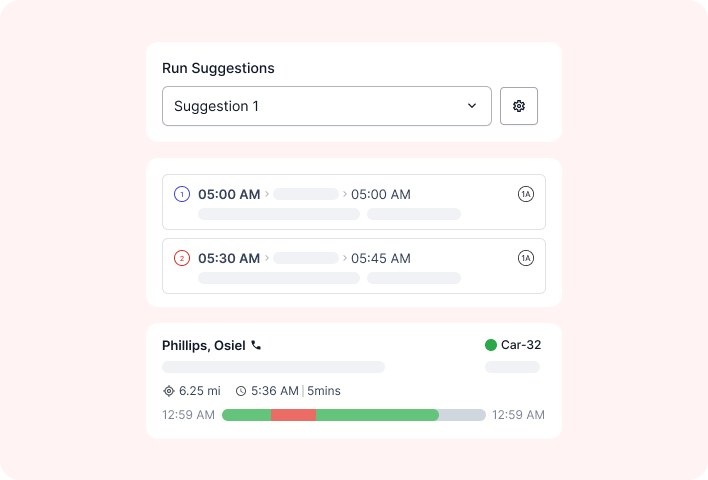This screenshot has height=480, width=708.
Task: Call driver via phone icon beside Phillips, Osiel
Action: coord(256,345)
